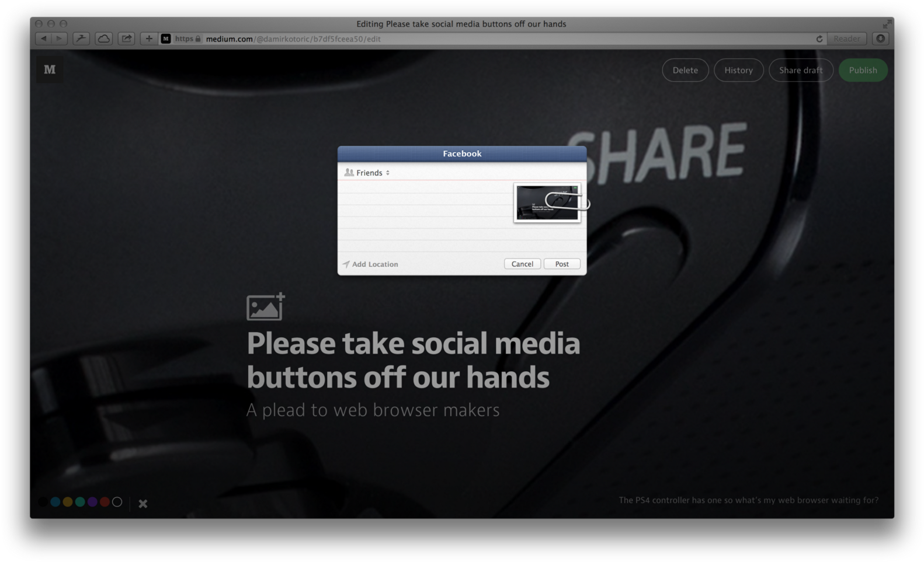Close the color picker with X icon
Viewport: 924px width, 562px height.
143,503
